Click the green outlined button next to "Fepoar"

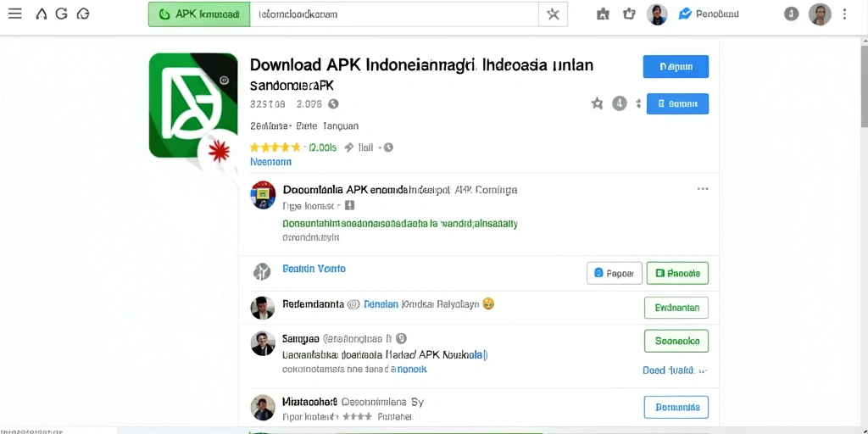(677, 273)
